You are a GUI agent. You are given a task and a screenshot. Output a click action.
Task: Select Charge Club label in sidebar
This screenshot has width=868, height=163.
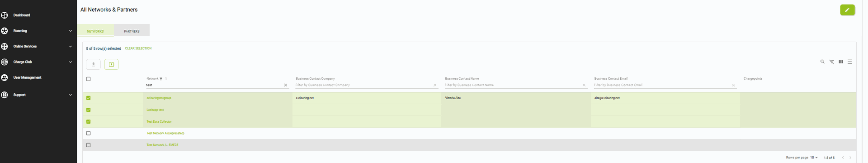pyautogui.click(x=23, y=62)
